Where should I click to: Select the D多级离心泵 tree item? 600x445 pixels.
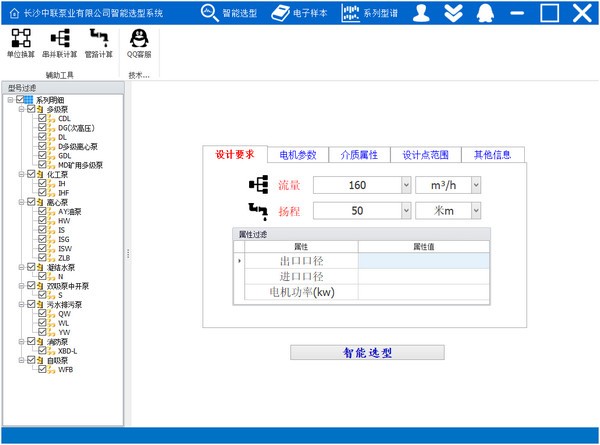[78, 147]
